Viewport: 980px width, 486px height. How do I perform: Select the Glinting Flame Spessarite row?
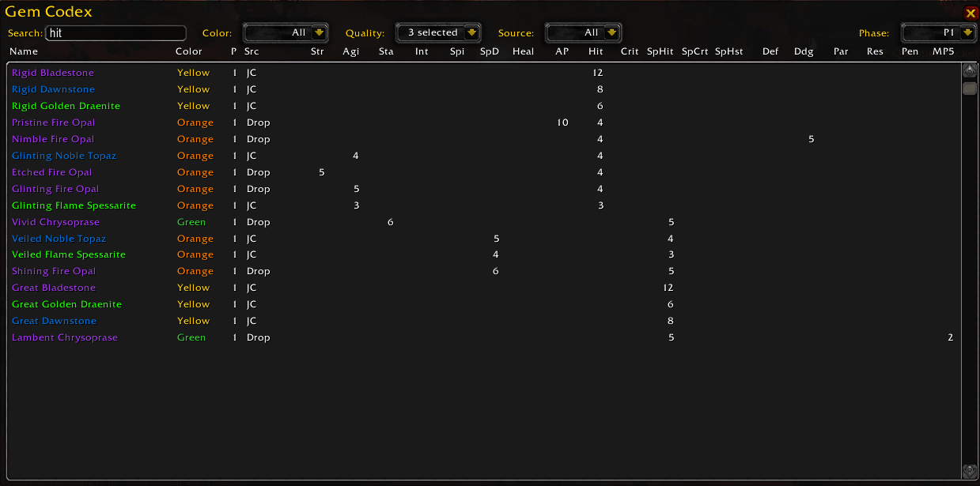484,205
